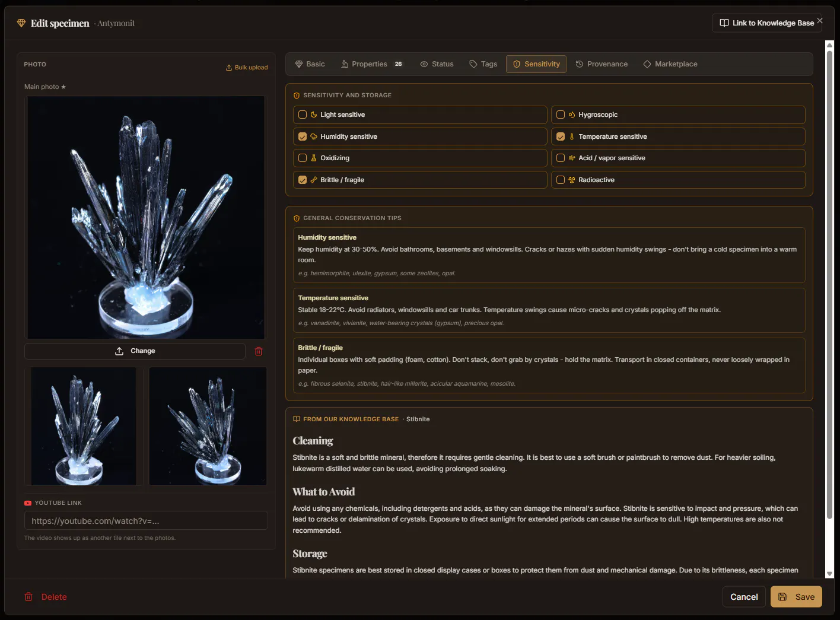The width and height of the screenshot is (840, 620).
Task: Select the Tags tab
Action: point(483,64)
